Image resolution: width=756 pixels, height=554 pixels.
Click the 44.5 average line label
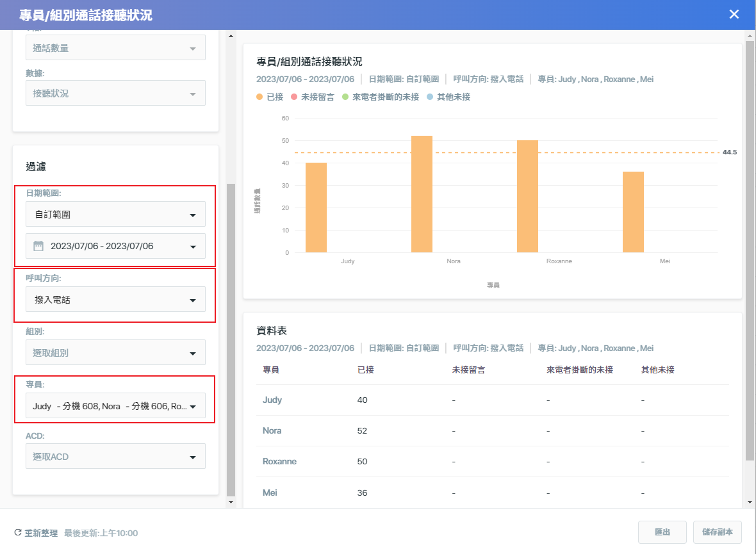point(730,152)
